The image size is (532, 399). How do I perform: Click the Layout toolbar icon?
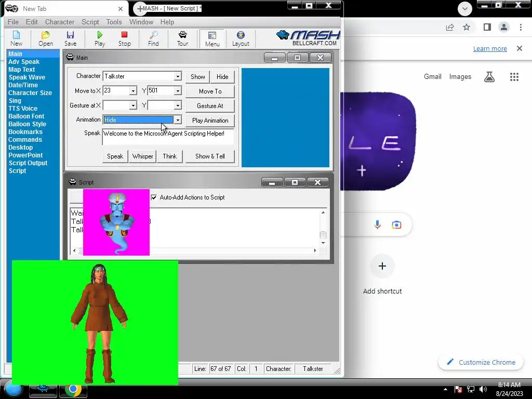[241, 38]
